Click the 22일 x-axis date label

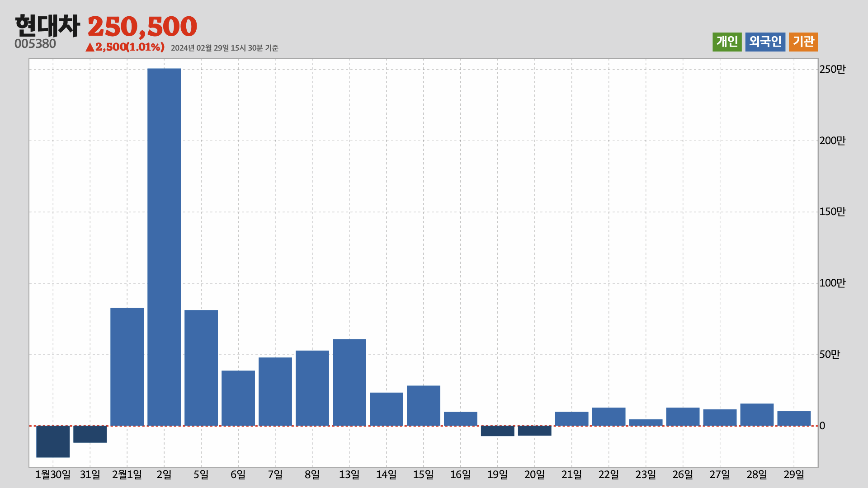tap(609, 475)
